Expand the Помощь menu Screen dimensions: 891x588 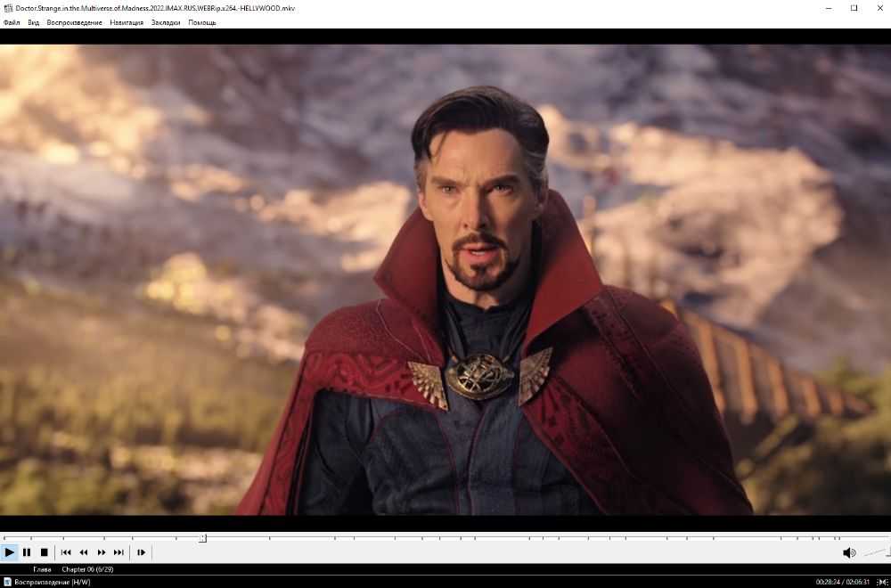pyautogui.click(x=202, y=22)
